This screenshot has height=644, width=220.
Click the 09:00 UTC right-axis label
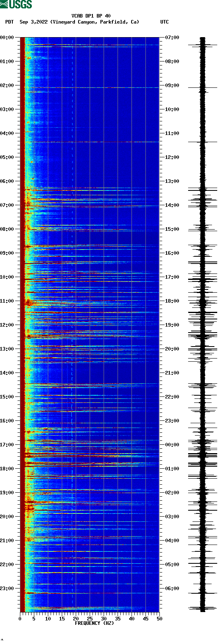[172, 85]
